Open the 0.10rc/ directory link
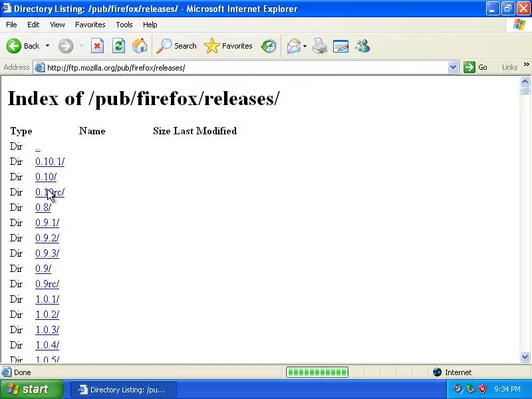This screenshot has width=532, height=399. coord(50,192)
